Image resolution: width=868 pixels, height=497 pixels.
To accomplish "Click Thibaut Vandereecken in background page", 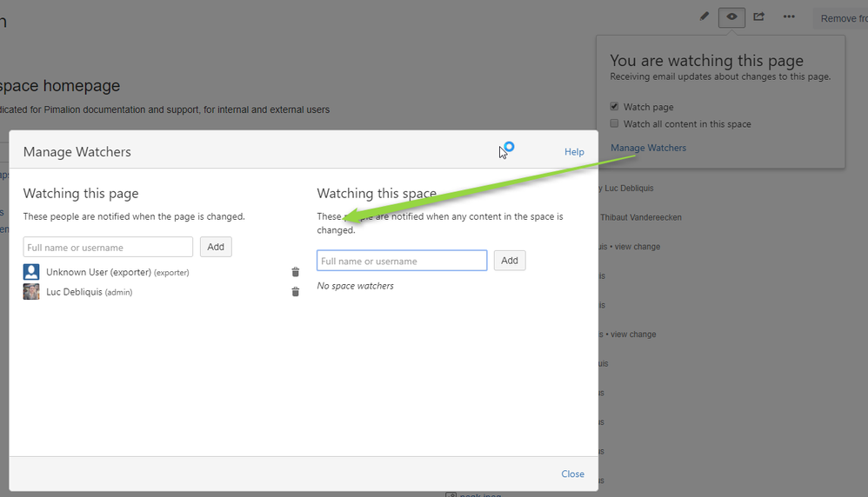I will tap(641, 217).
